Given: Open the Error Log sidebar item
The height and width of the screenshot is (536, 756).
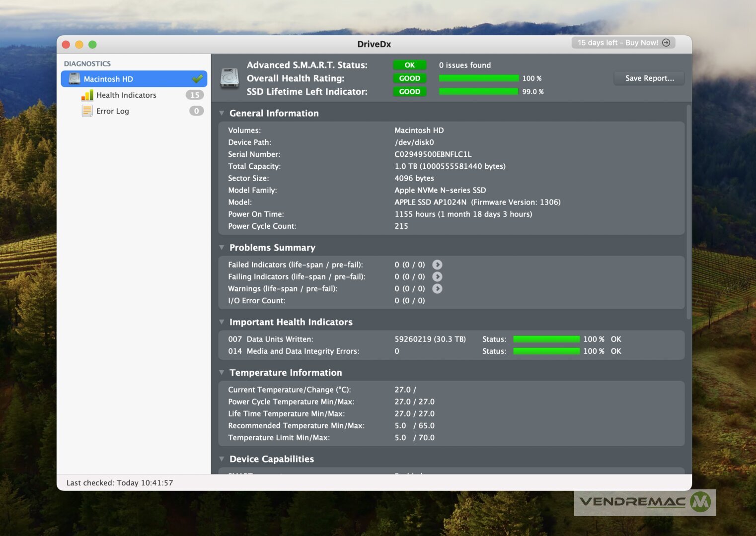Looking at the screenshot, I should pyautogui.click(x=113, y=111).
